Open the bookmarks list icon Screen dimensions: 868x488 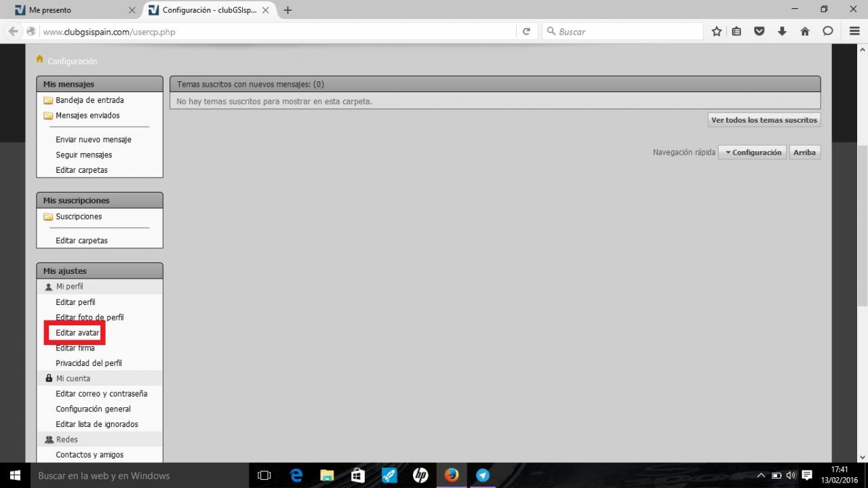(736, 31)
